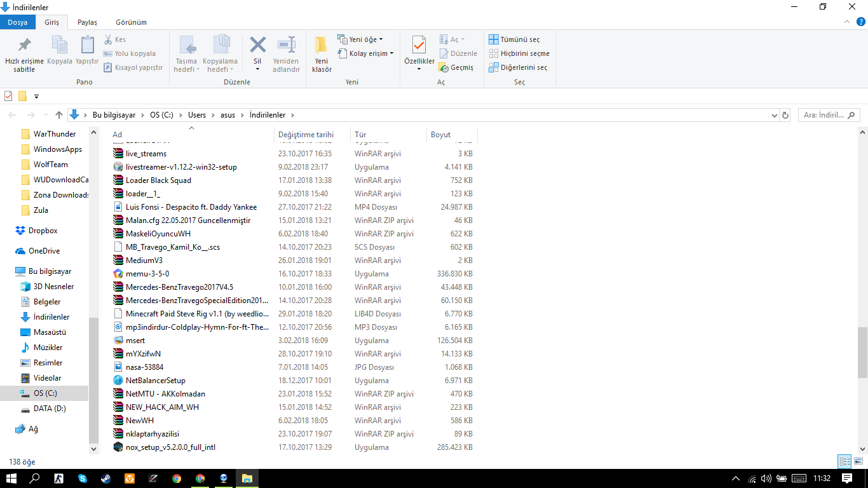
Task: Click Hiçbirini seçme (Select none)
Action: [519, 53]
